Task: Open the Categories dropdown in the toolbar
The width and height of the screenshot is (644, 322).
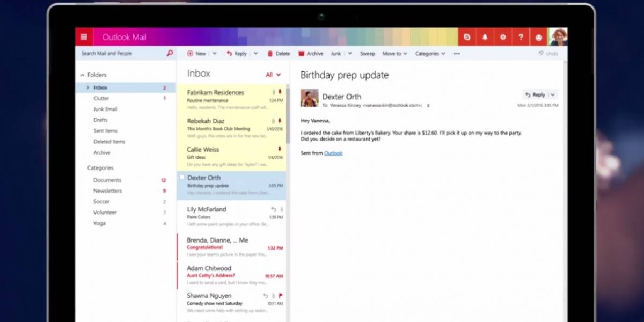Action: 430,54
